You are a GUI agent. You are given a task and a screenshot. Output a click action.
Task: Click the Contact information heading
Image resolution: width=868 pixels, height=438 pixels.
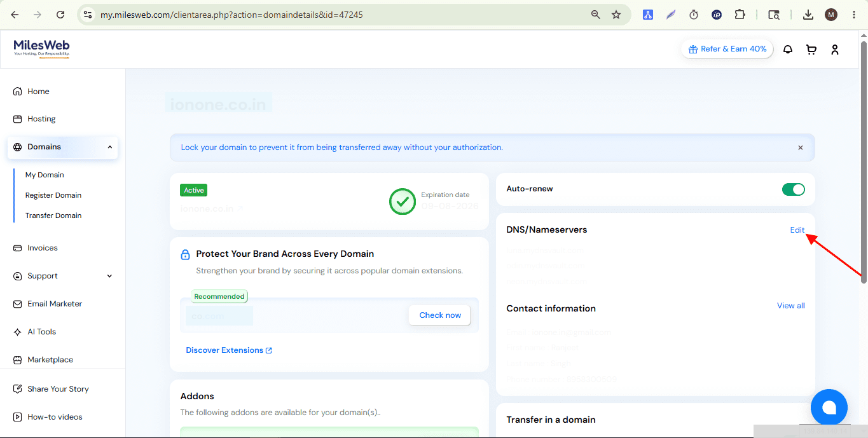click(551, 308)
